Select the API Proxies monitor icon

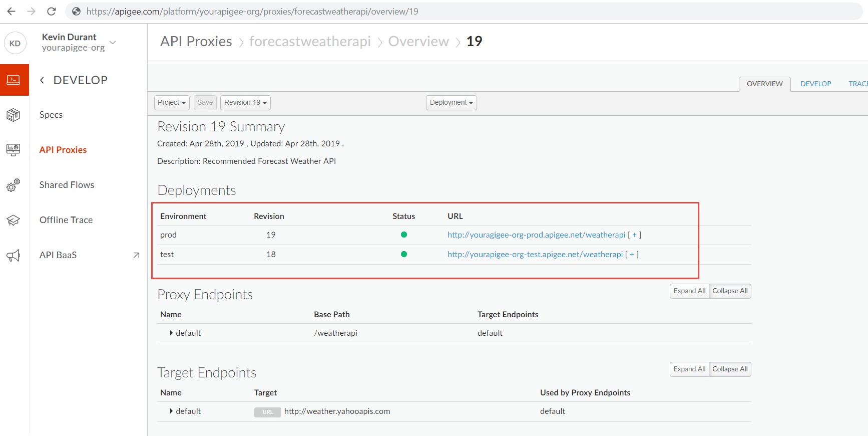pyautogui.click(x=14, y=150)
